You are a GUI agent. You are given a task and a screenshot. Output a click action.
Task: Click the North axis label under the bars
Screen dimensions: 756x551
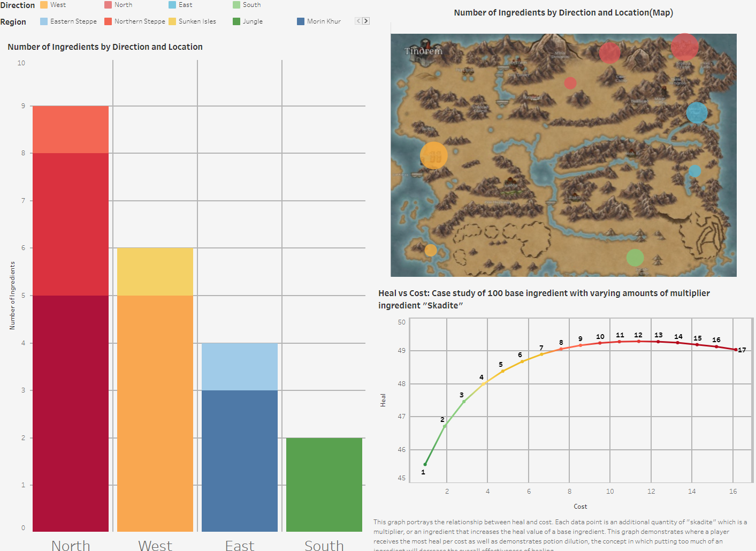pyautogui.click(x=71, y=545)
